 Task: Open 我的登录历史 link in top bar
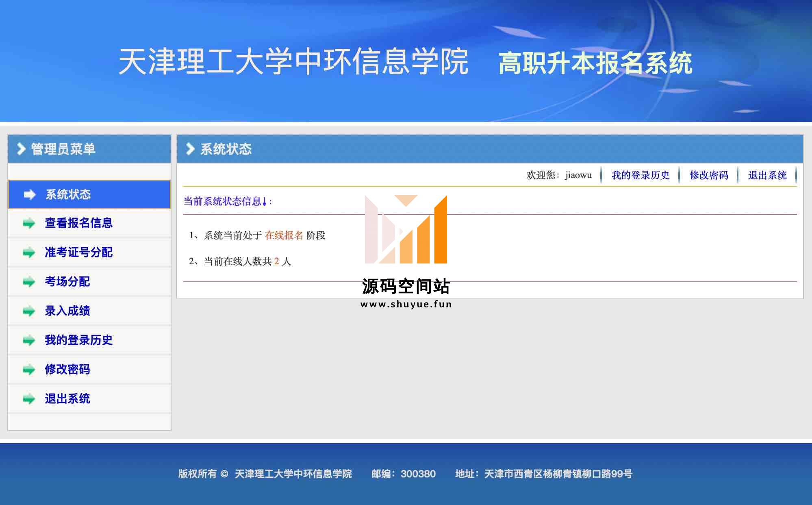click(x=640, y=175)
